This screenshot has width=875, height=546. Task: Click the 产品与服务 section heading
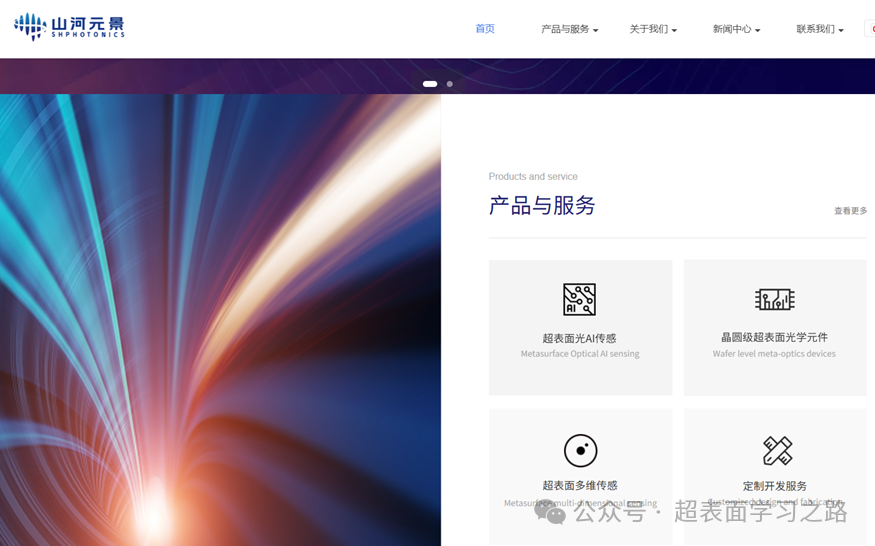click(x=542, y=205)
